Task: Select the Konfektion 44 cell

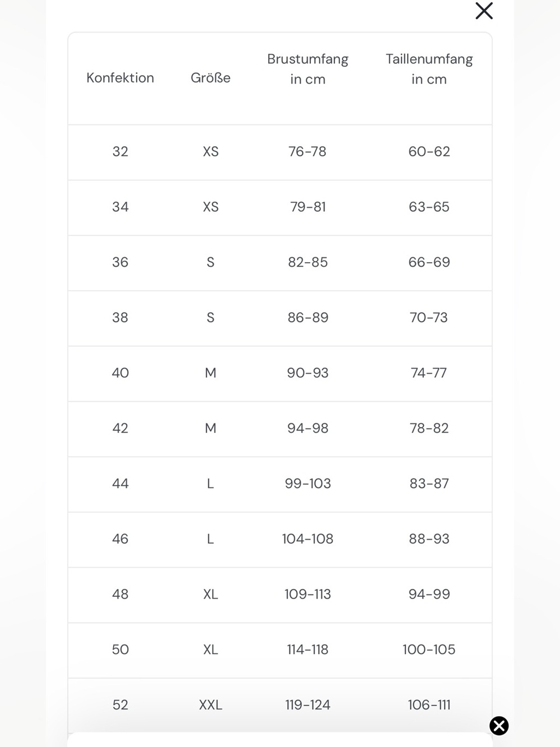Action: click(120, 484)
